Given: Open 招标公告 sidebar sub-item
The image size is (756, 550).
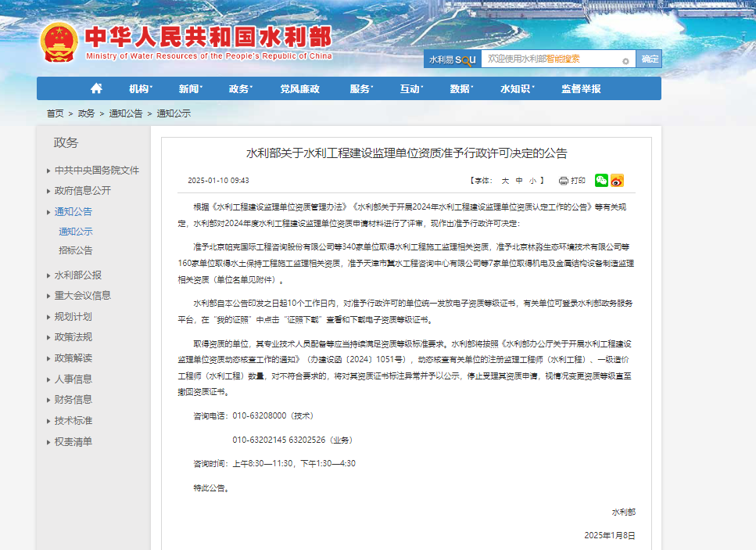Looking at the screenshot, I should coord(76,250).
